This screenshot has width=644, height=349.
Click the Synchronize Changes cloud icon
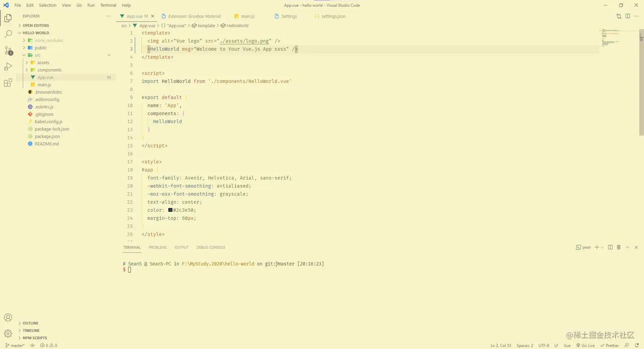pos(32,346)
